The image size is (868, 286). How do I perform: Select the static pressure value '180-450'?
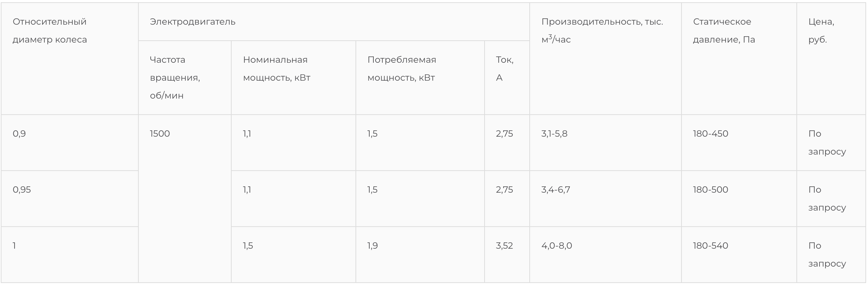710,134
